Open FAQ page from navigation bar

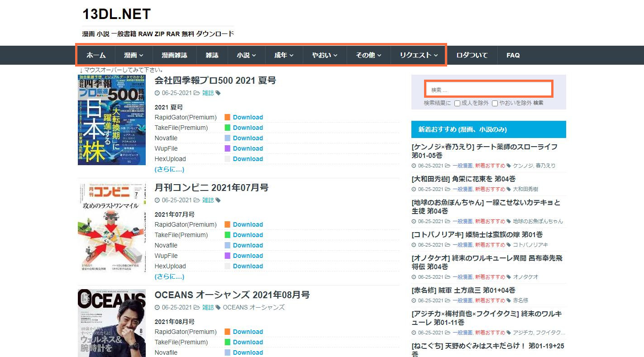point(513,55)
